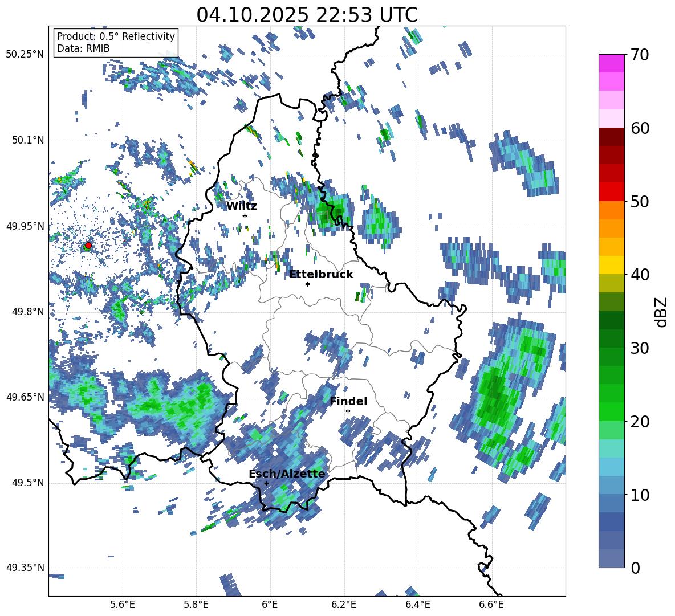
Task: Click the orange colorbar segment below 50
Action: pos(611,210)
